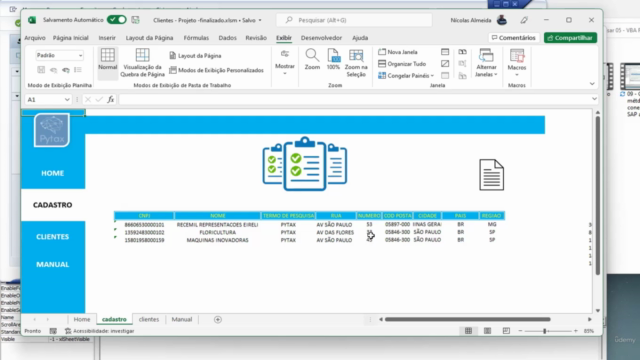
Task: Switch to Página Inicial ribbon tab
Action: (x=71, y=38)
